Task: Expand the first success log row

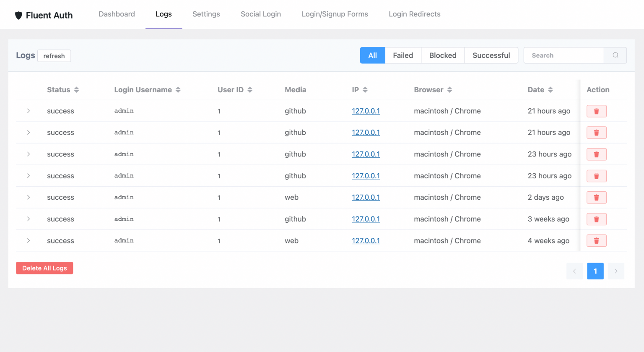Action: coord(29,111)
